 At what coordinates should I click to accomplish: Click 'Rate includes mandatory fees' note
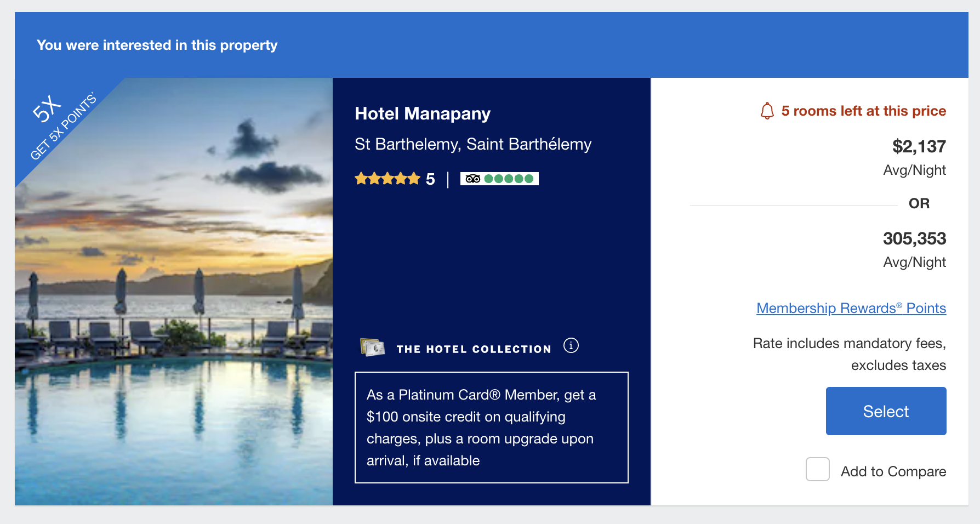pos(850,354)
